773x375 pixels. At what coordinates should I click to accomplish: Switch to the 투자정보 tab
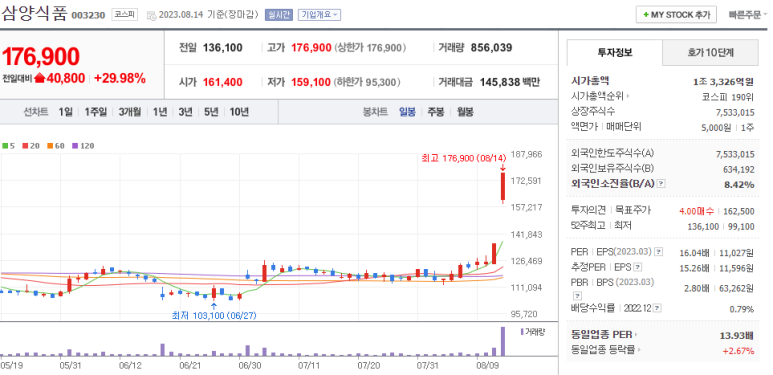click(615, 52)
